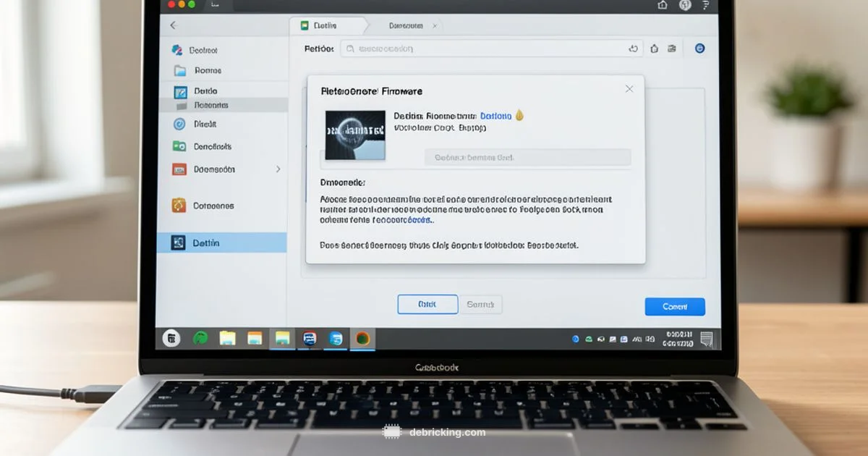Viewport: 868px width, 456px height.
Task: Click the home icon in the top menu bar
Action: tap(663, 5)
